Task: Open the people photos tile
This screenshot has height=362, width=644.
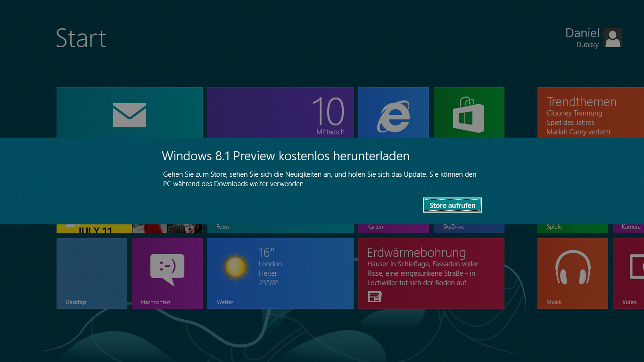Action: (167, 229)
